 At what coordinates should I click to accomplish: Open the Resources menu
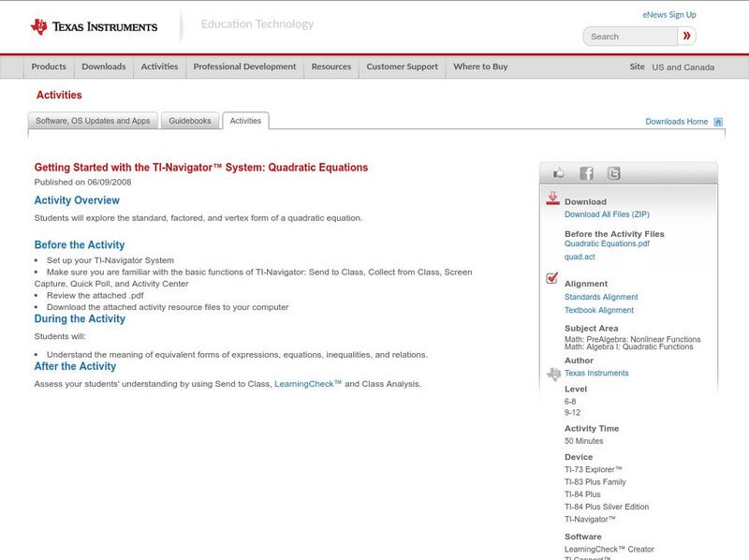[331, 66]
